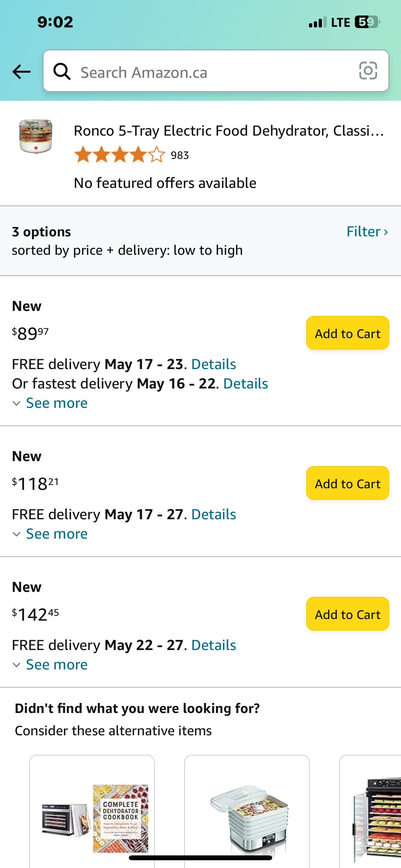Open Details for May 22 - 27 delivery
The width and height of the screenshot is (401, 868).
pos(213,645)
